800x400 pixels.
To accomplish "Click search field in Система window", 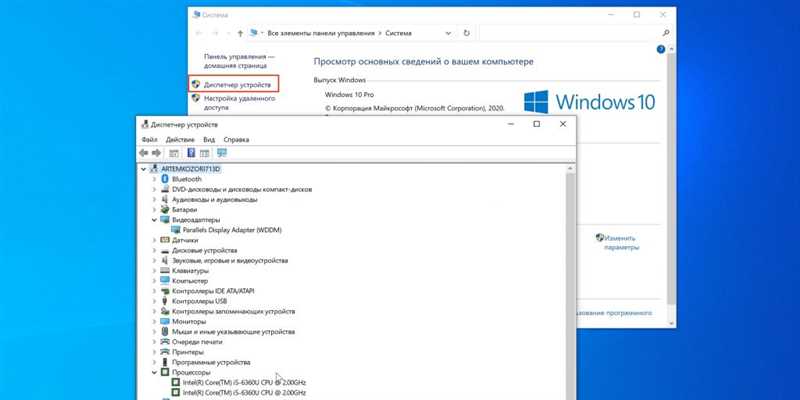I will coord(570,33).
